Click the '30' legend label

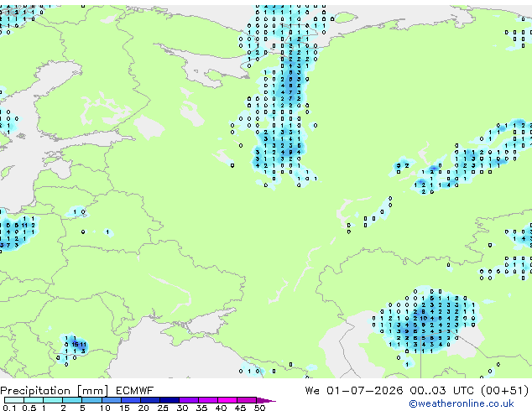182,408
